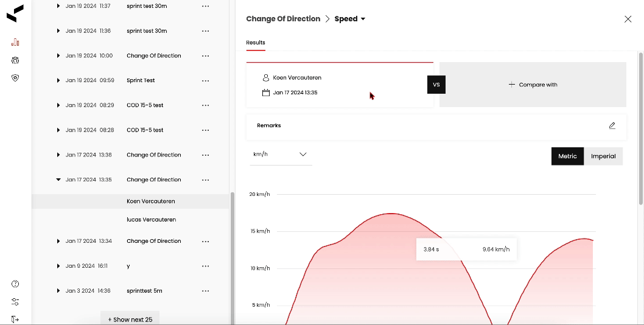The height and width of the screenshot is (325, 644).
Task: Click the 9.64 km/h tooltip value
Action: tap(496, 250)
